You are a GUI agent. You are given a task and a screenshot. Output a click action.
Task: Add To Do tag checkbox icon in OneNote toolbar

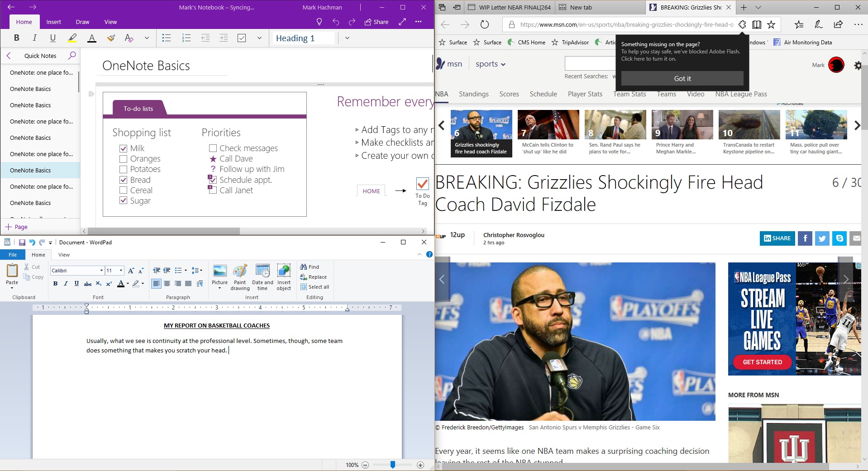click(x=242, y=38)
